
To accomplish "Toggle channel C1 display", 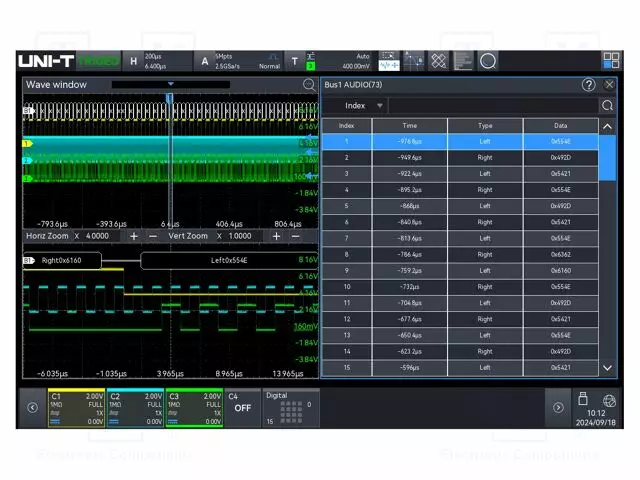I will pos(77,408).
